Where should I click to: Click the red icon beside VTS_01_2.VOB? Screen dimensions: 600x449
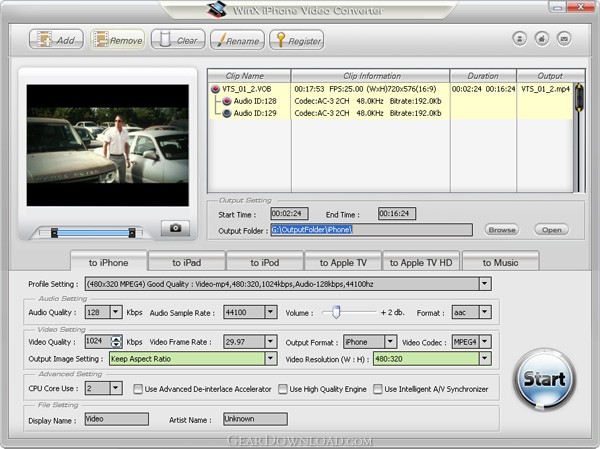(x=215, y=89)
